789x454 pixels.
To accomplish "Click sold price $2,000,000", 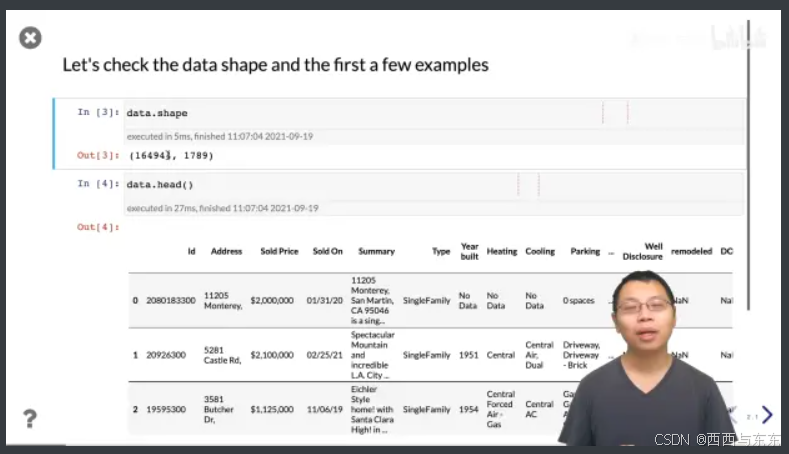I will [272, 300].
